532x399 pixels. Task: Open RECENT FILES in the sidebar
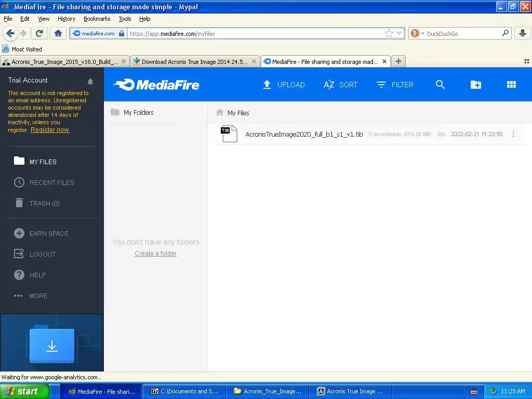coord(44,182)
